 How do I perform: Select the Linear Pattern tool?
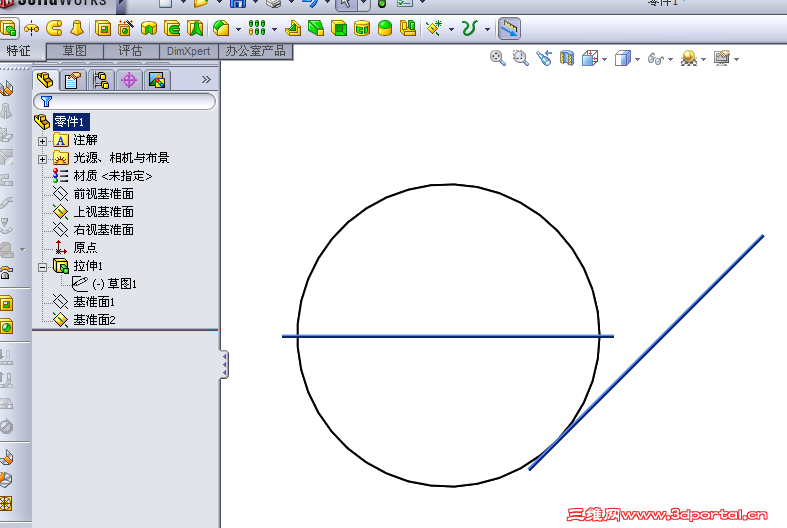pyautogui.click(x=257, y=28)
